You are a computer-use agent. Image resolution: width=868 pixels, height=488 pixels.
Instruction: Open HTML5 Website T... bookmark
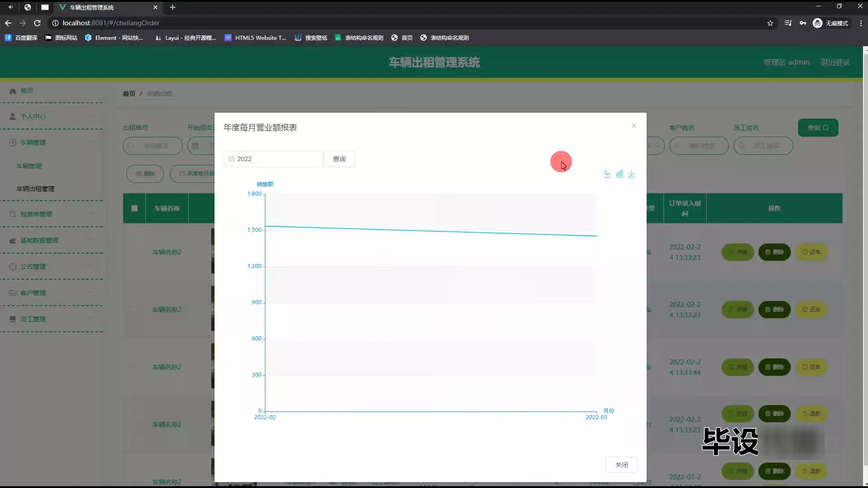(x=255, y=38)
